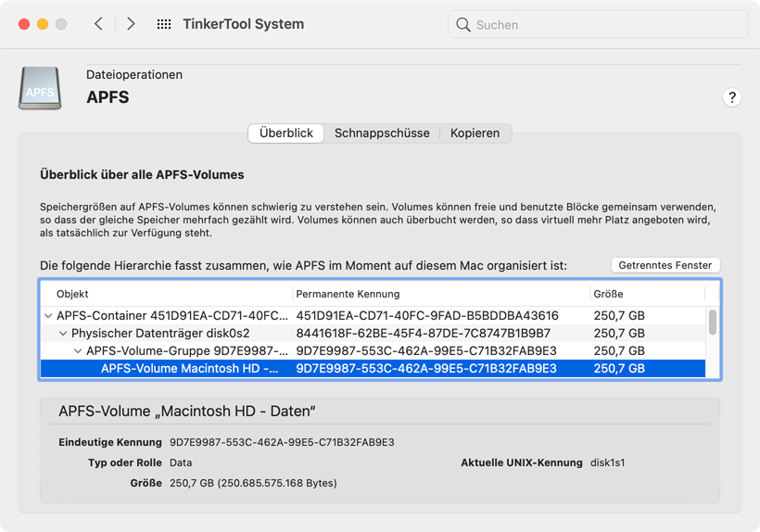The image size is (760, 532).
Task: Collapse the Physischer Datenträger disk0s2 row
Action: tap(63, 334)
